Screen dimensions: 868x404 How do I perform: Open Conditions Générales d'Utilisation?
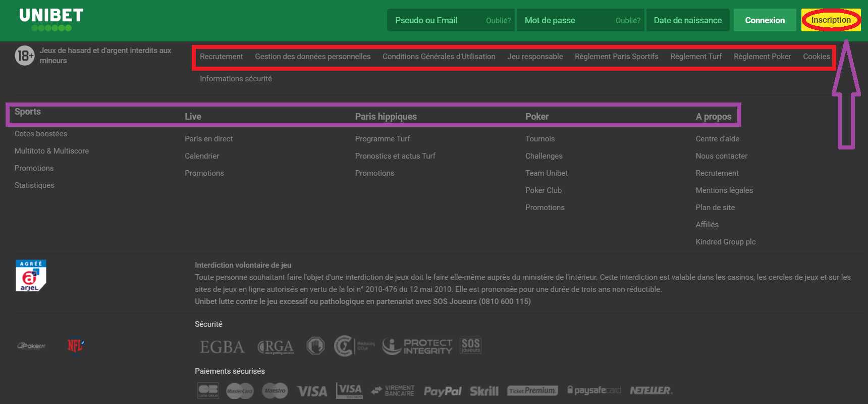click(x=439, y=57)
